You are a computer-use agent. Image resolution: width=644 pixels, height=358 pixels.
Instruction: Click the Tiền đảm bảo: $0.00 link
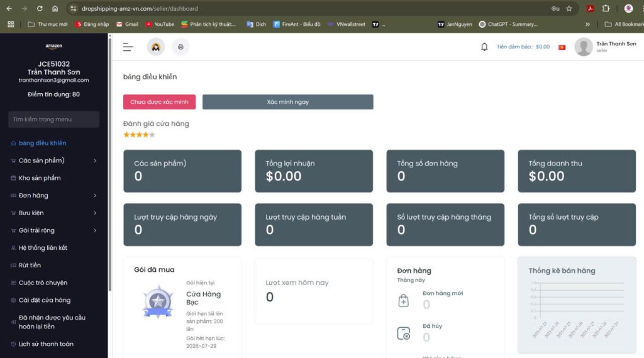(523, 47)
